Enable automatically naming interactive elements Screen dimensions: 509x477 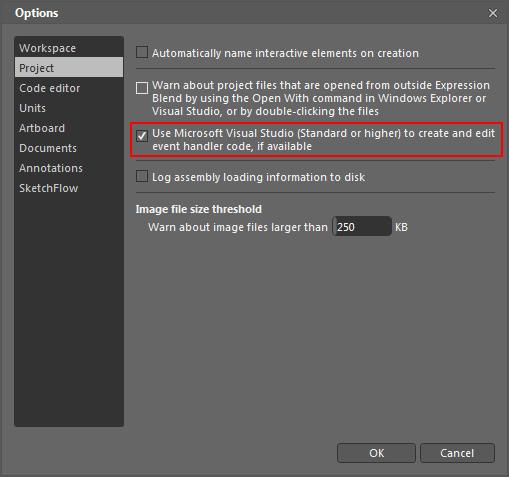[142, 52]
